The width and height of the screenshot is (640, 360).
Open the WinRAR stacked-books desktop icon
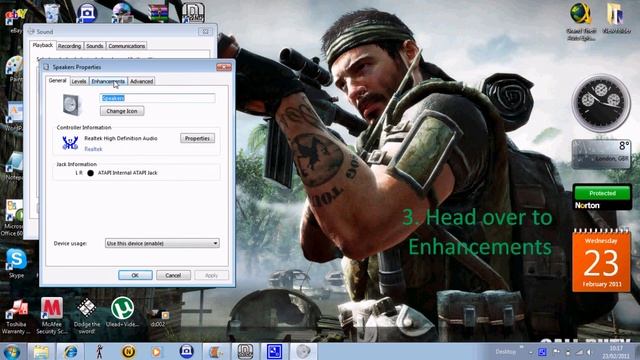point(158,12)
